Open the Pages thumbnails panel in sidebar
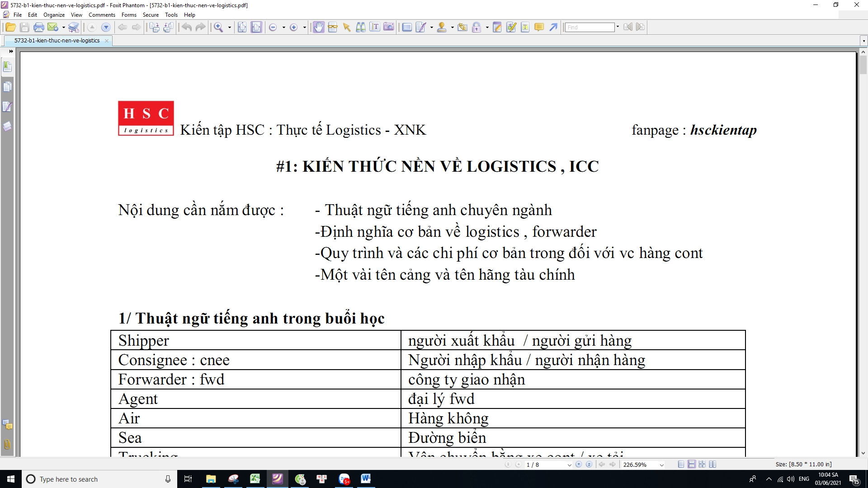The image size is (868, 488). [7, 87]
